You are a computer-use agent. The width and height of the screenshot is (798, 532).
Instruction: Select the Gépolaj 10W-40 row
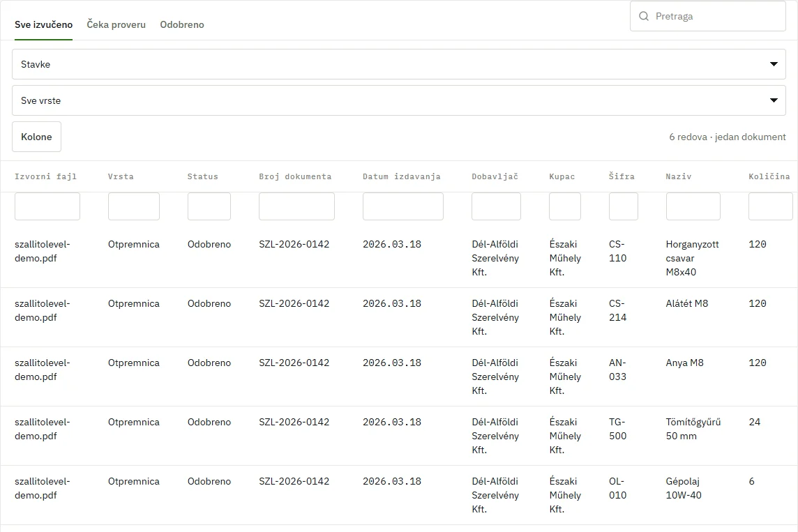[x=399, y=495]
